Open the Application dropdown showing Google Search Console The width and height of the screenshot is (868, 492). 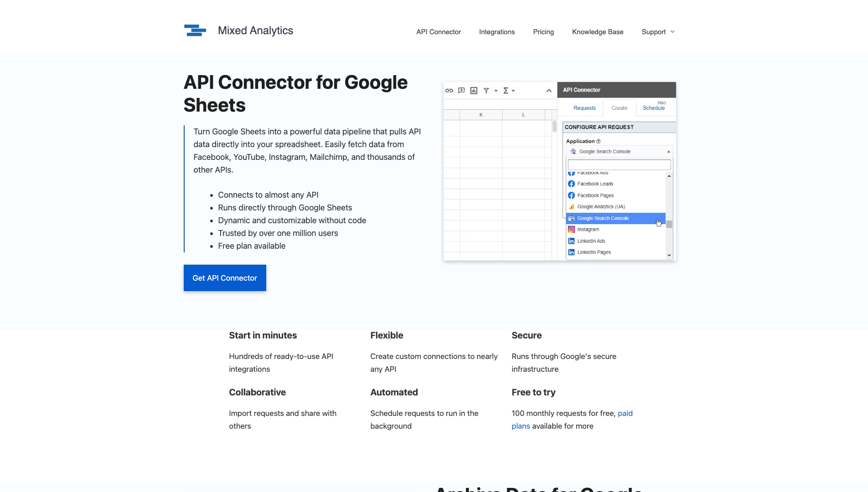coord(619,152)
